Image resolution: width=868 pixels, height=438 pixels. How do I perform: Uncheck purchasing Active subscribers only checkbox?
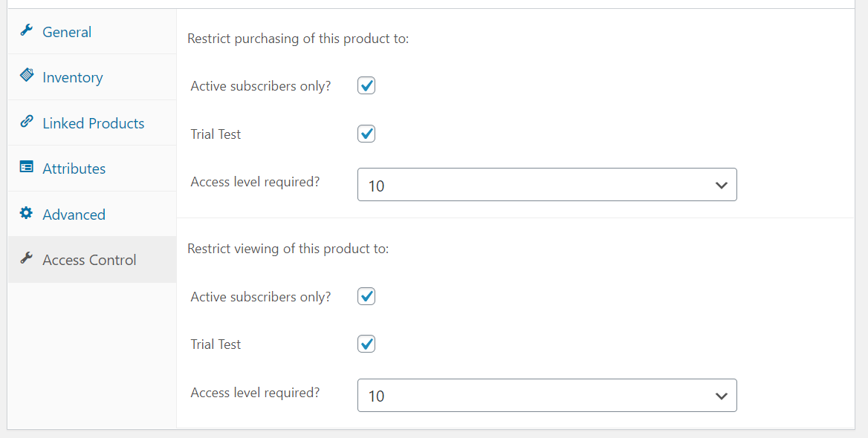point(366,86)
